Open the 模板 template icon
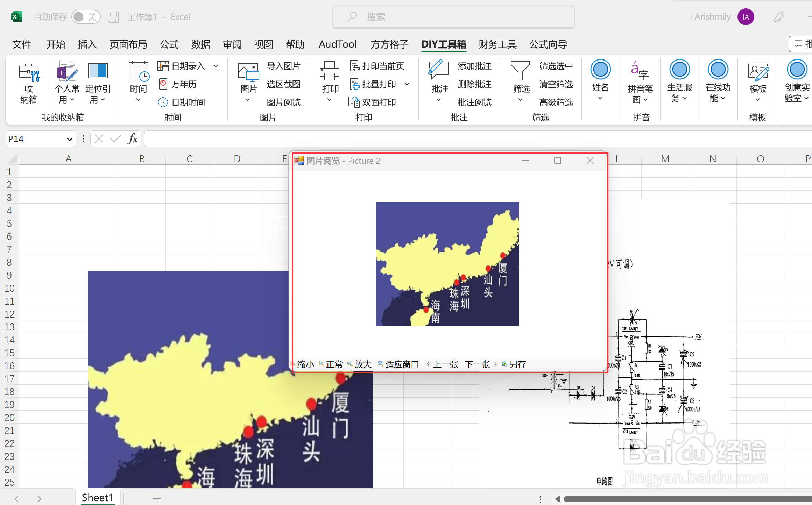 click(758, 72)
